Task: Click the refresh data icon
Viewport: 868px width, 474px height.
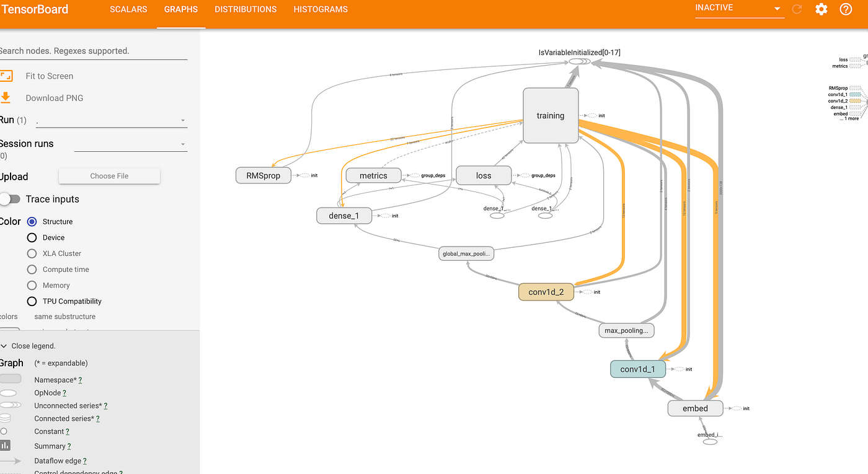Action: (x=797, y=9)
